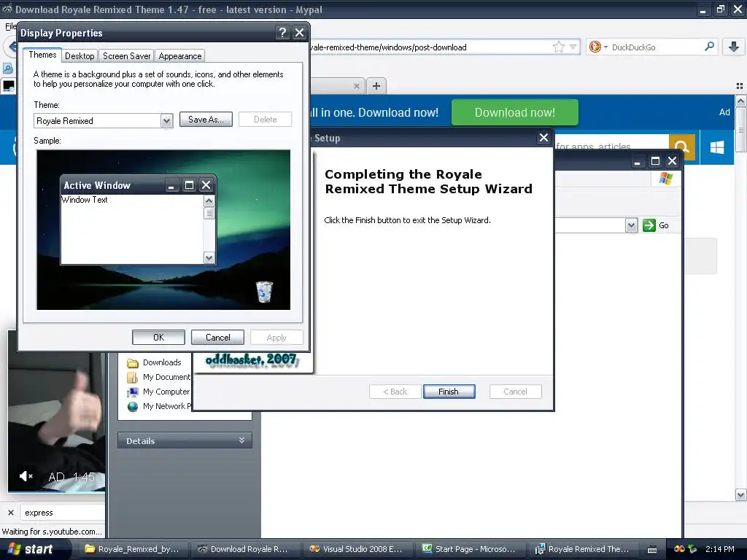
Task: Cancel the Display Properties dialog
Action: click(x=217, y=337)
